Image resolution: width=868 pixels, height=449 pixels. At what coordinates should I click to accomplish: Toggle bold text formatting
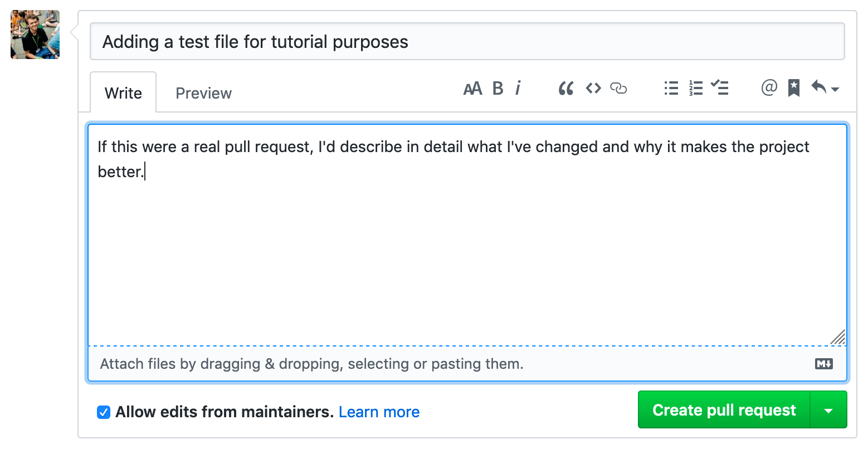[498, 89]
